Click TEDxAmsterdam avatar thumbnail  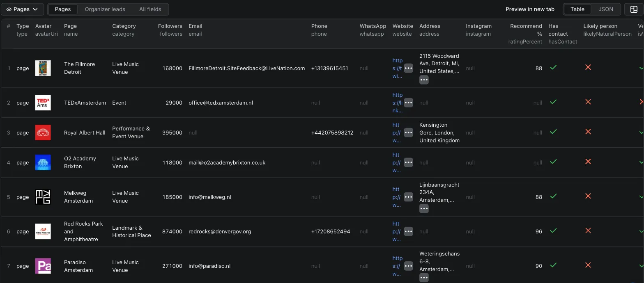pyautogui.click(x=43, y=103)
